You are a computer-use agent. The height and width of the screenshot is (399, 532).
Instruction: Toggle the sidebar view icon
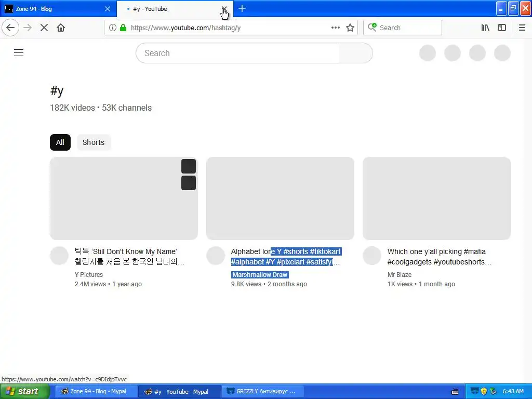502,28
